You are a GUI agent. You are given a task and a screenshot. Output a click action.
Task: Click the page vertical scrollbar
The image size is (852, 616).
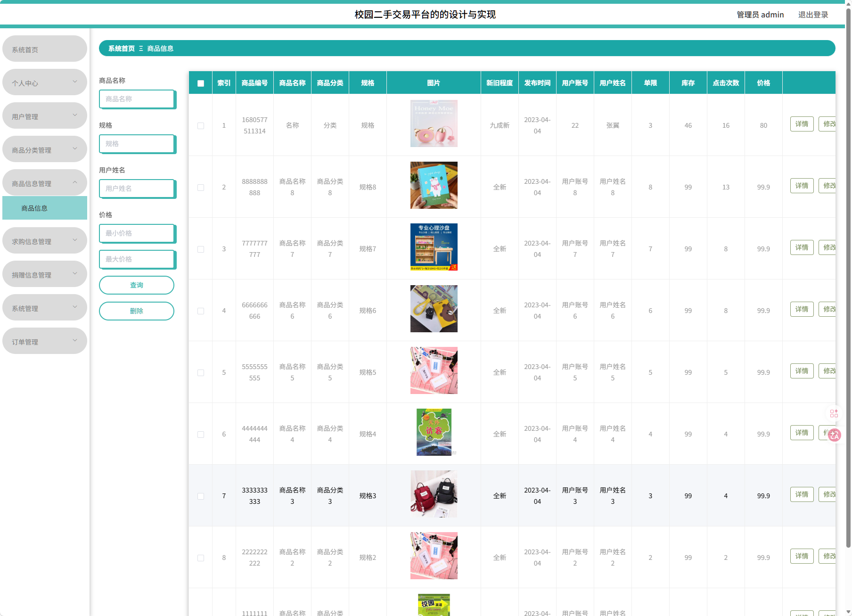click(848, 278)
